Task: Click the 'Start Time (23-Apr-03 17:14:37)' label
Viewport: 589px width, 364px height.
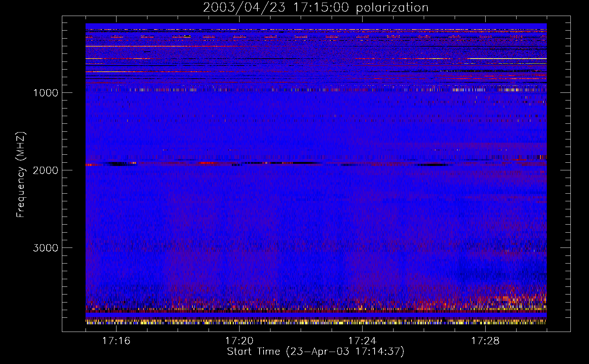Action: [x=316, y=352]
